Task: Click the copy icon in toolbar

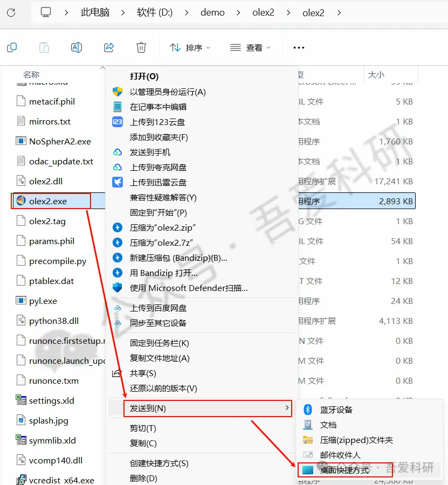Action: [x=12, y=47]
